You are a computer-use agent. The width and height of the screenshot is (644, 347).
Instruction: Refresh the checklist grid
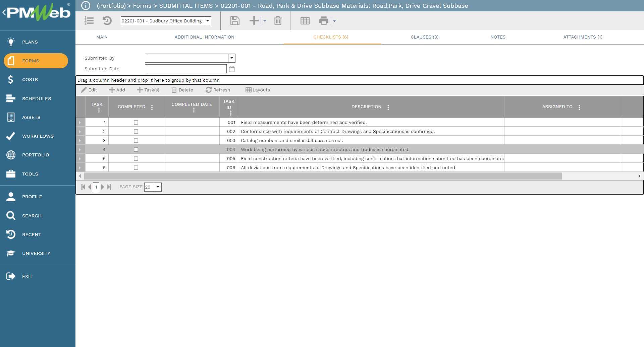click(218, 90)
